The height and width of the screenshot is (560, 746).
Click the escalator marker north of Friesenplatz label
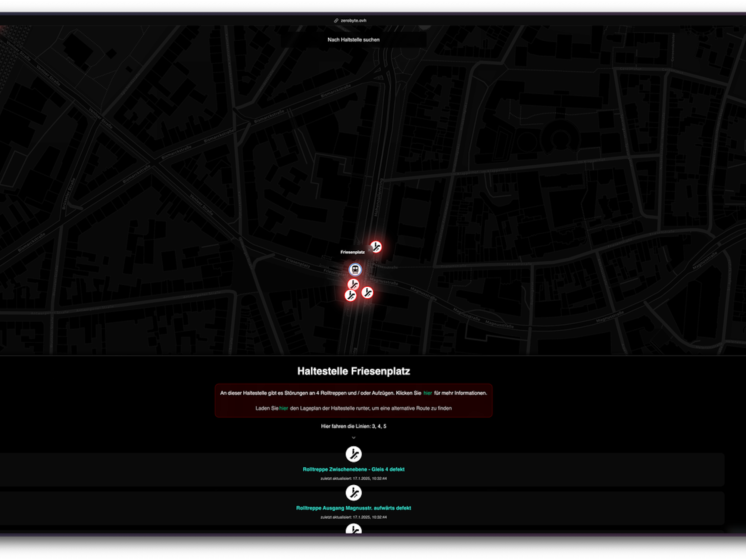[x=376, y=247]
